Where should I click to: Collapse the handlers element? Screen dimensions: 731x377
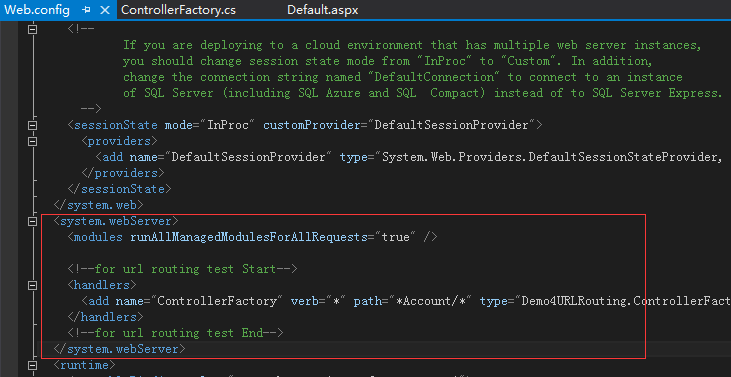32,285
